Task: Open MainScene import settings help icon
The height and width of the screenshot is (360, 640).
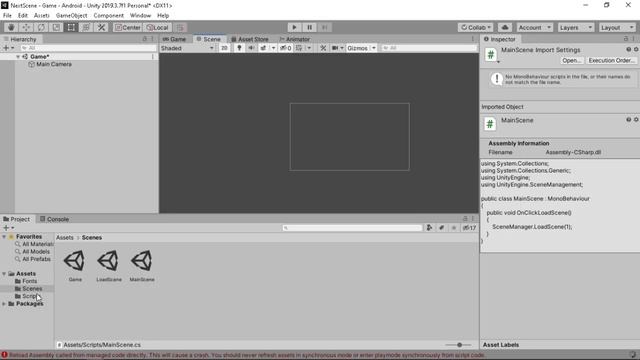Action: click(x=629, y=50)
